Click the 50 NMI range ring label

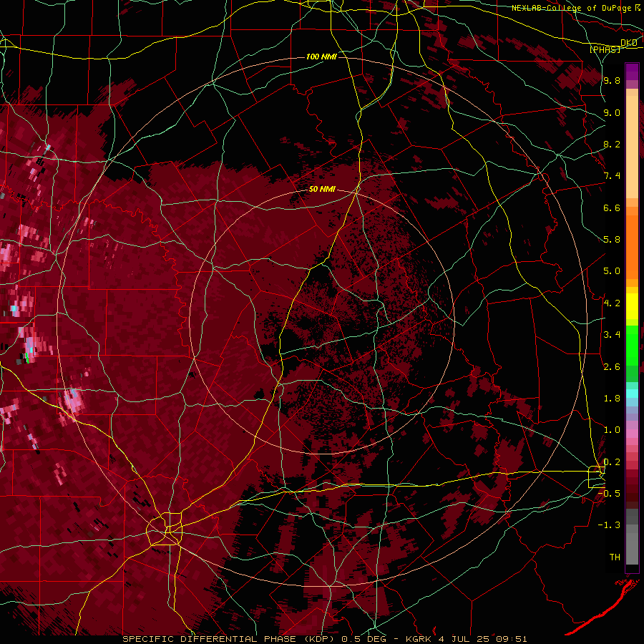coord(321,189)
